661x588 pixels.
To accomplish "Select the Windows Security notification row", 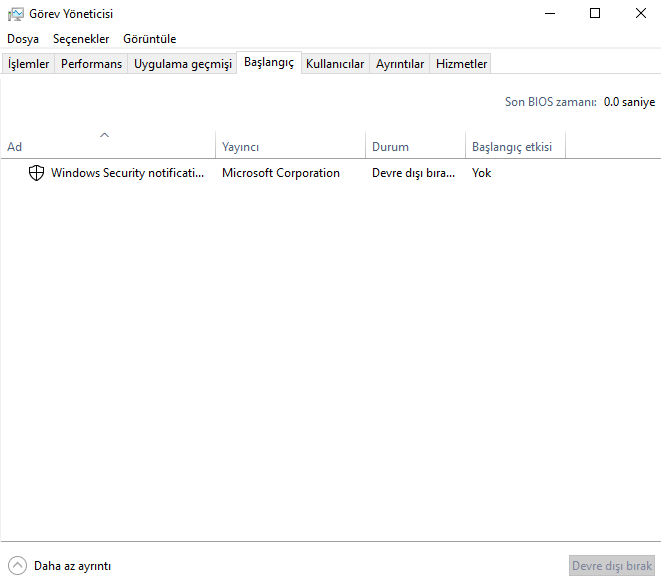I will [x=330, y=173].
